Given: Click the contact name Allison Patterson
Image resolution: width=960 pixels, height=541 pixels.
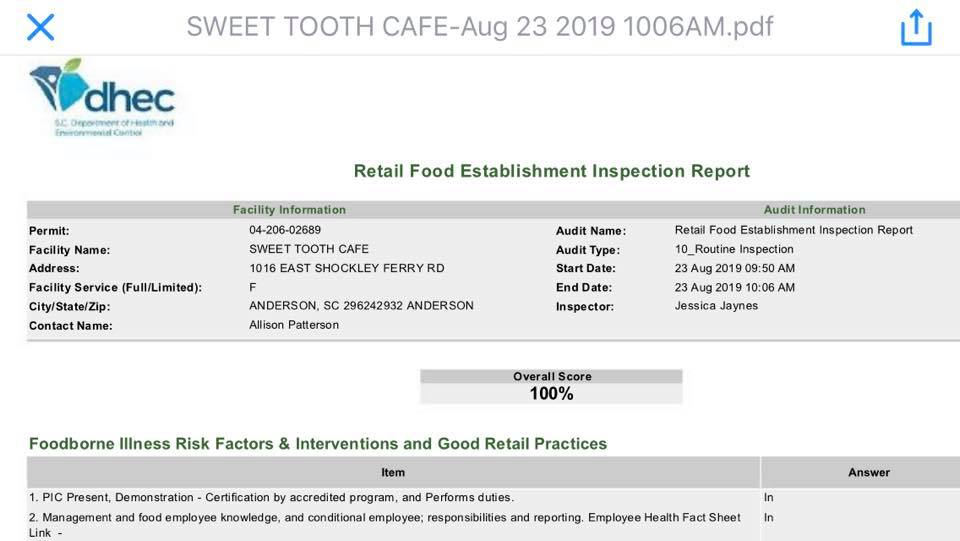Looking at the screenshot, I should pos(294,325).
